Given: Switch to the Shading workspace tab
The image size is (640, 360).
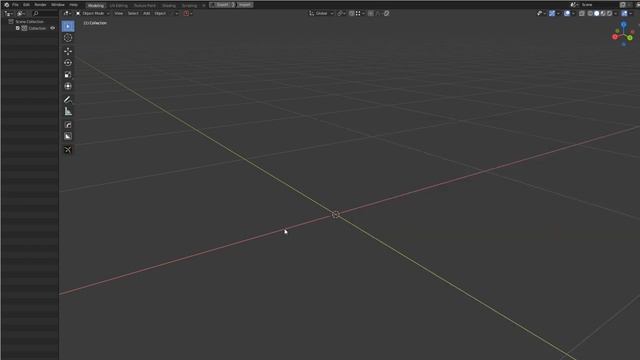Looking at the screenshot, I should pyautogui.click(x=169, y=5).
